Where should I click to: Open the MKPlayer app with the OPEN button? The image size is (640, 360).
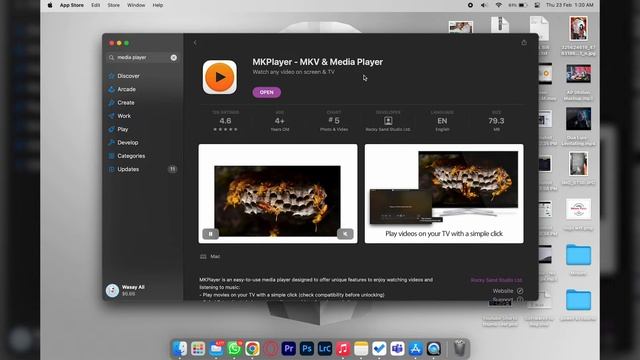point(267,92)
